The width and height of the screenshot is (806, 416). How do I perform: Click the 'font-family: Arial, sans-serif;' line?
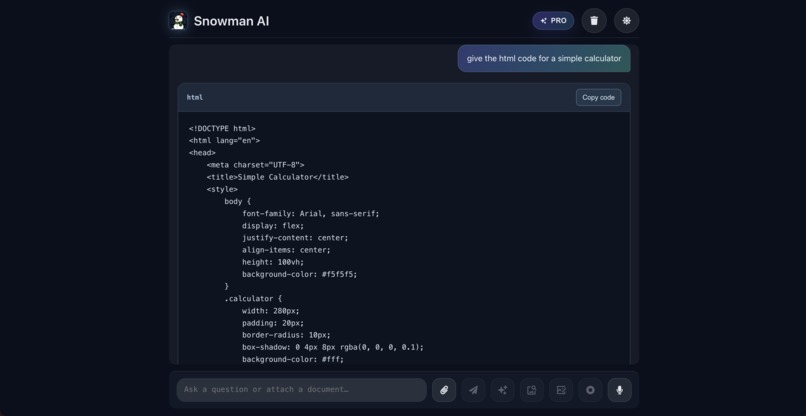(x=310, y=213)
